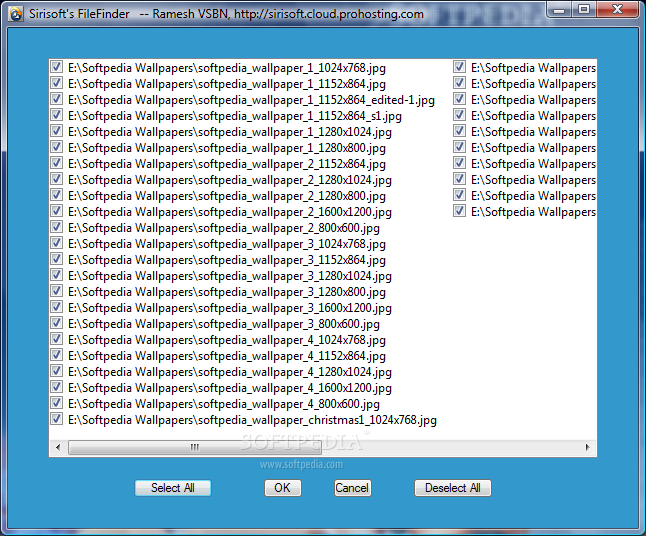Click the right scroll arrow of file list
The width and height of the screenshot is (646, 536).
pos(587,447)
